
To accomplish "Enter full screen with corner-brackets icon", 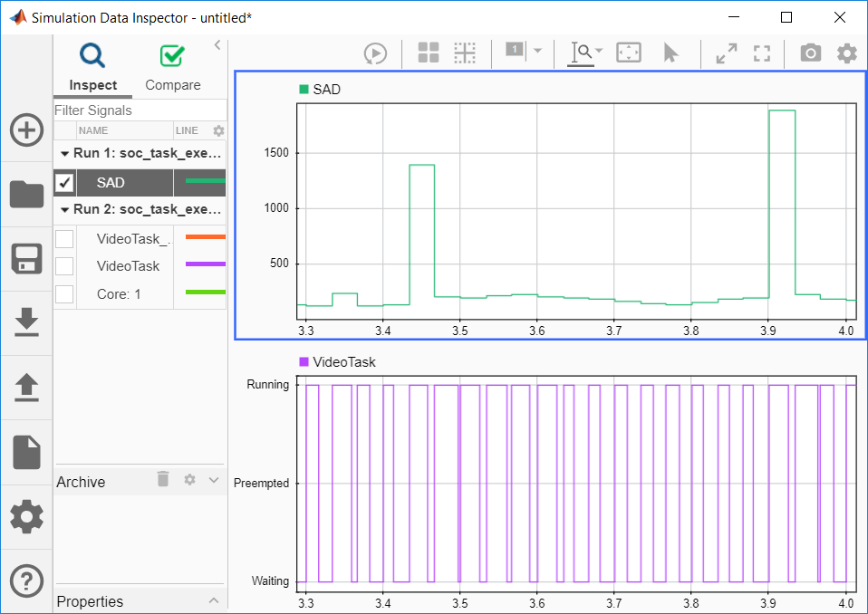I will click(762, 53).
